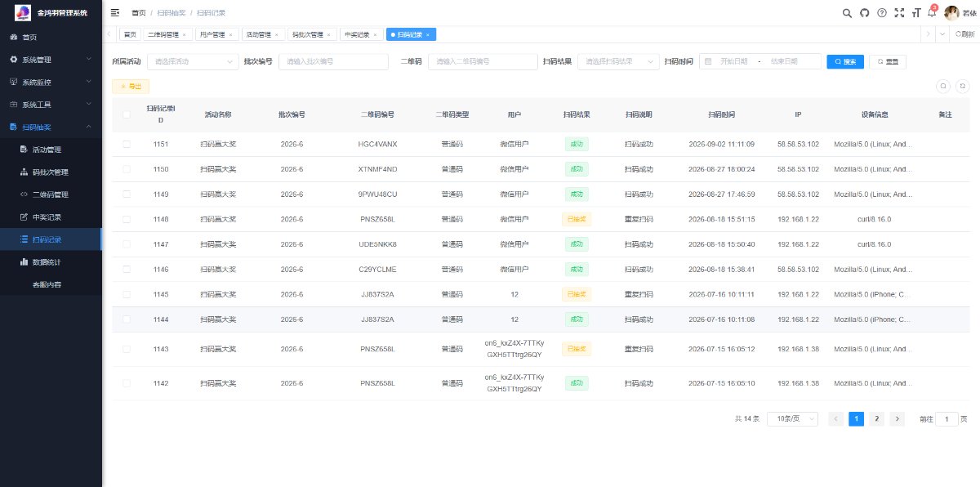The width and height of the screenshot is (980, 487).
Task: Open the header search magnifier icon
Action: pyautogui.click(x=847, y=12)
